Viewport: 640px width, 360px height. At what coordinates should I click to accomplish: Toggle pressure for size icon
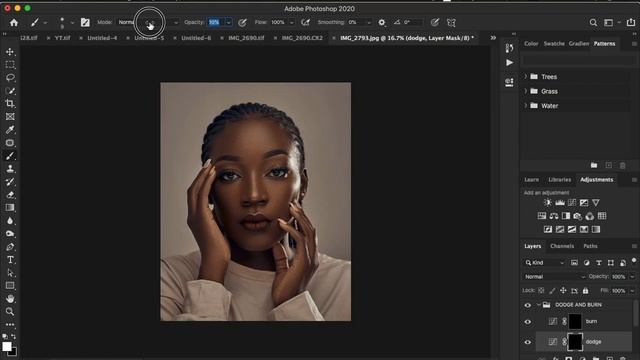click(435, 22)
